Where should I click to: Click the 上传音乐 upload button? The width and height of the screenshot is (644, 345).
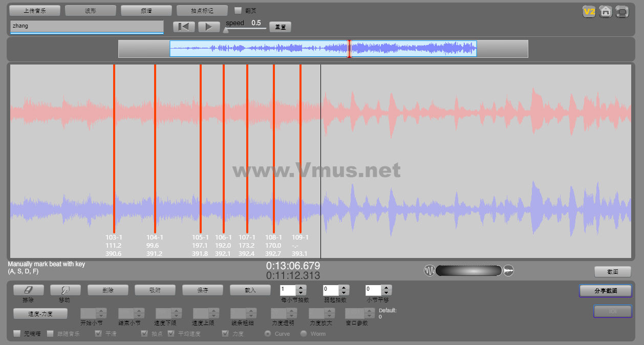(x=35, y=10)
